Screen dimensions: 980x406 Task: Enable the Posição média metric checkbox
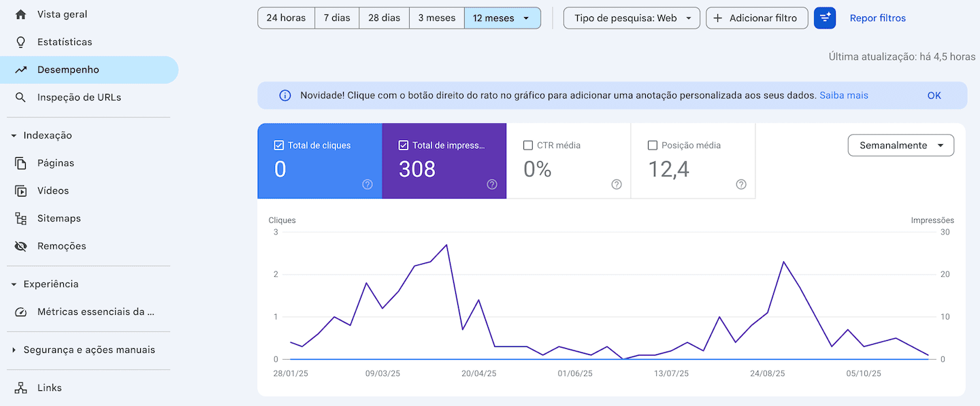(653, 145)
